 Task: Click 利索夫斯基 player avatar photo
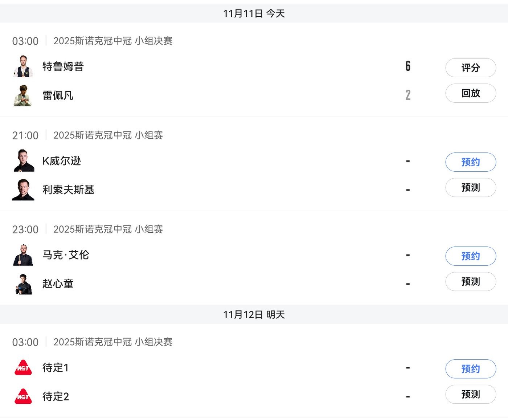coord(24,189)
